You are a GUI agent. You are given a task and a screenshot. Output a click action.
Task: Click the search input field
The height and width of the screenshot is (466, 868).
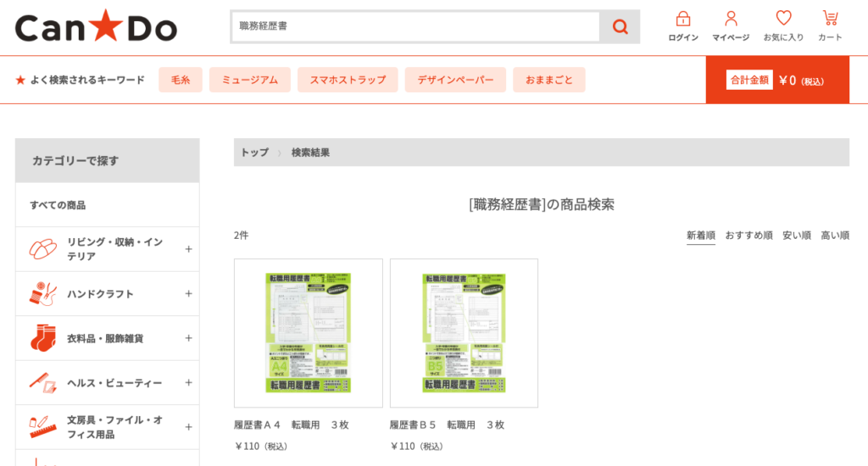(x=415, y=27)
